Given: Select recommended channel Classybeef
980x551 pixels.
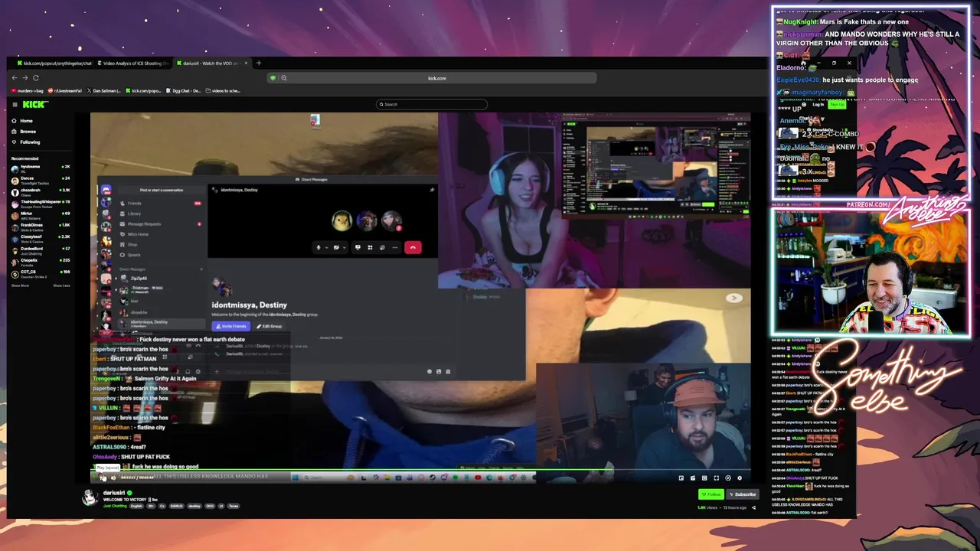Looking at the screenshot, I should tap(40, 238).
